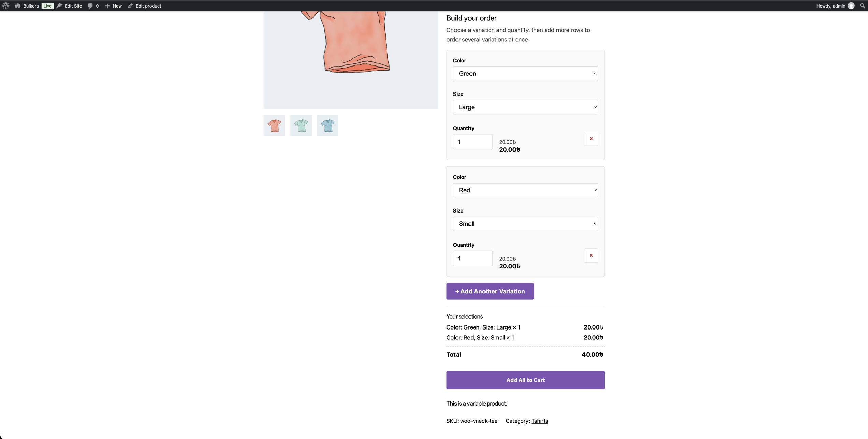Click Edit product in admin bar

145,6
